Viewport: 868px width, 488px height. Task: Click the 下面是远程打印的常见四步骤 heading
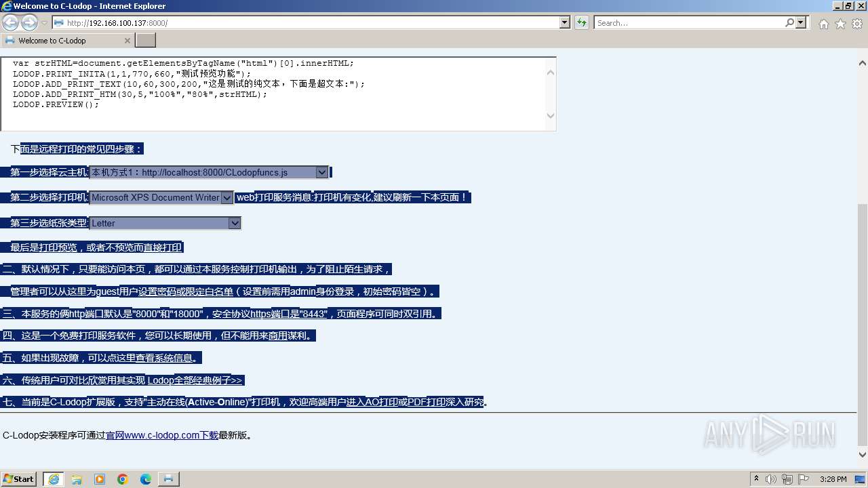[x=77, y=149]
